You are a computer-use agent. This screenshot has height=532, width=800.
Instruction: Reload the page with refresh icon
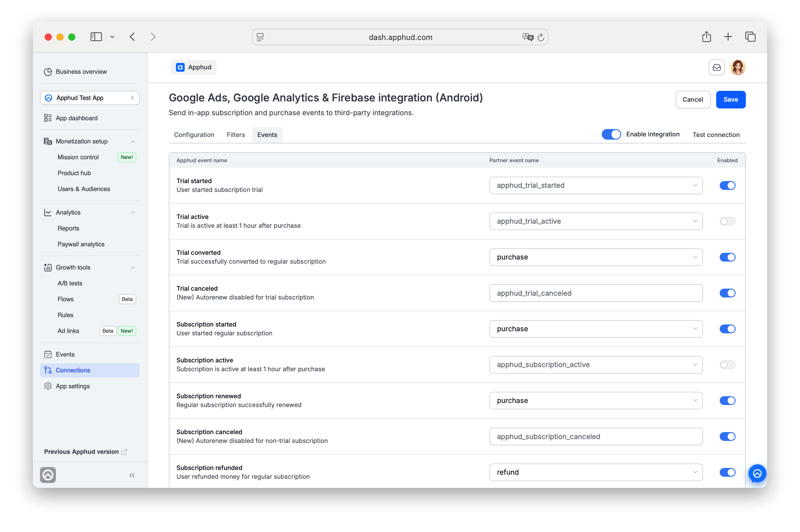pyautogui.click(x=541, y=37)
